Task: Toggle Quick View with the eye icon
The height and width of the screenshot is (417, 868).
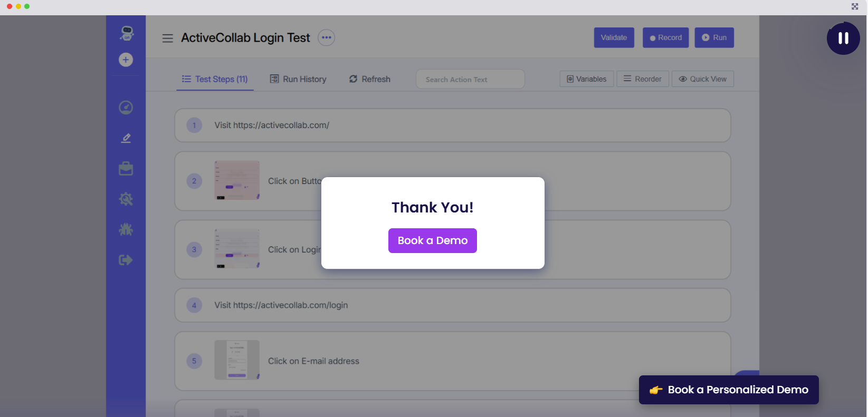Action: click(702, 79)
